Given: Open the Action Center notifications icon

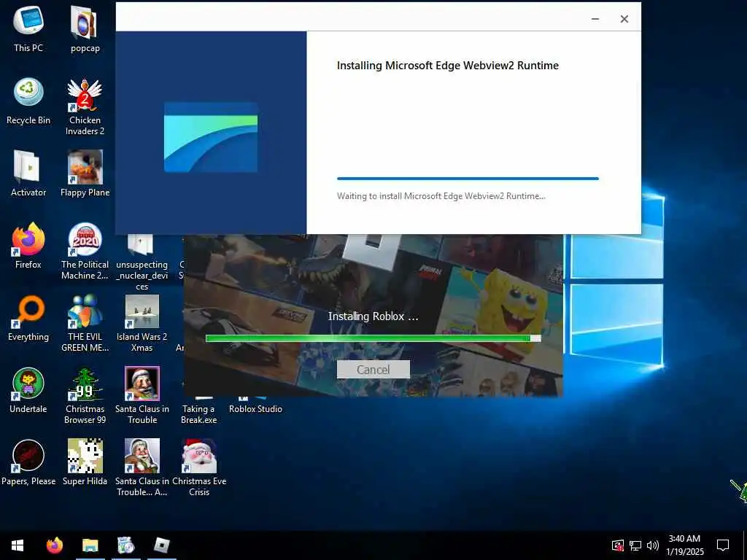Looking at the screenshot, I should (x=723, y=545).
